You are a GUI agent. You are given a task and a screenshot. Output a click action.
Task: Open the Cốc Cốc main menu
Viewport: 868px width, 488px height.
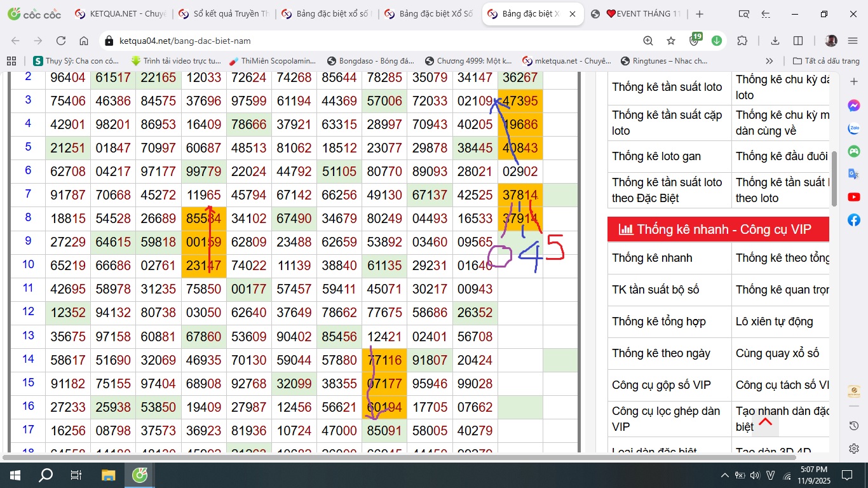point(853,41)
